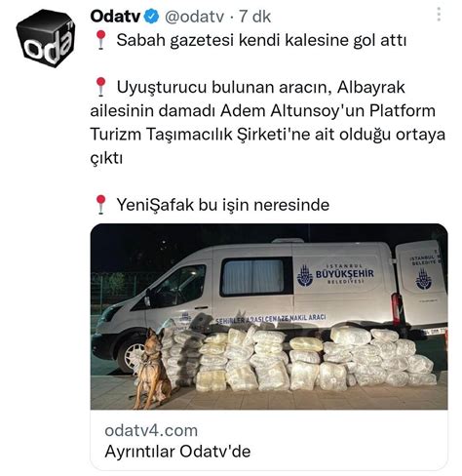Open the @odatv handle link

194,17
